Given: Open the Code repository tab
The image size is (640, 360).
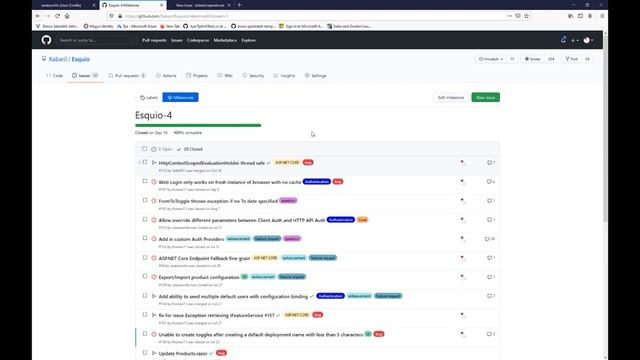Looking at the screenshot, I should pos(55,76).
